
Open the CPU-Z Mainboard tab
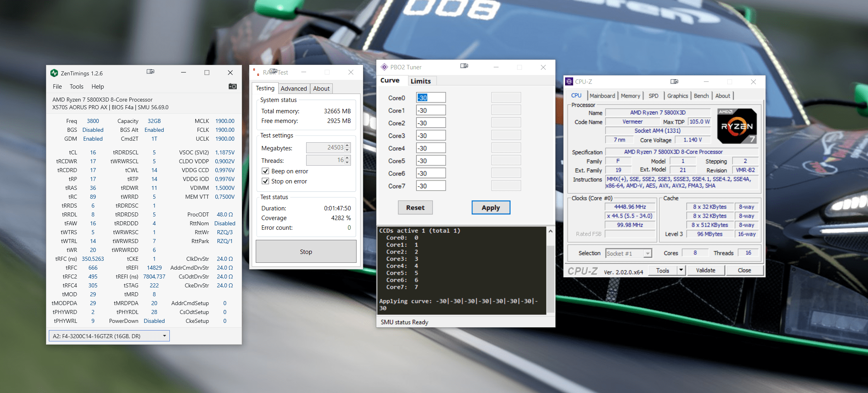tap(602, 96)
